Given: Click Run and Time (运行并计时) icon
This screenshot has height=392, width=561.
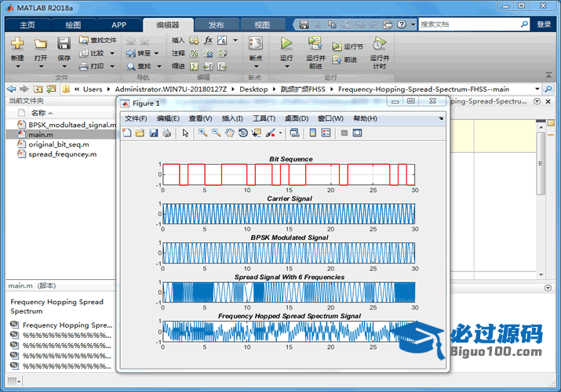Looking at the screenshot, I should click(379, 43).
